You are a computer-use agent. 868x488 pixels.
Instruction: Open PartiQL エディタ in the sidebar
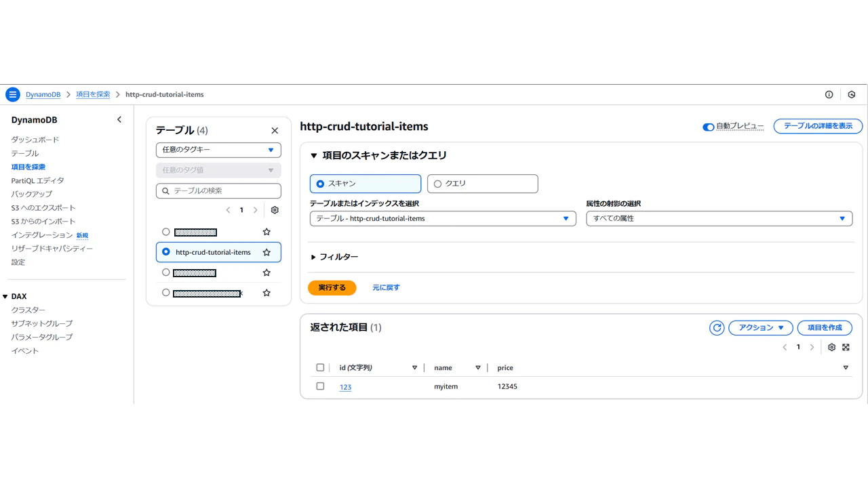37,181
